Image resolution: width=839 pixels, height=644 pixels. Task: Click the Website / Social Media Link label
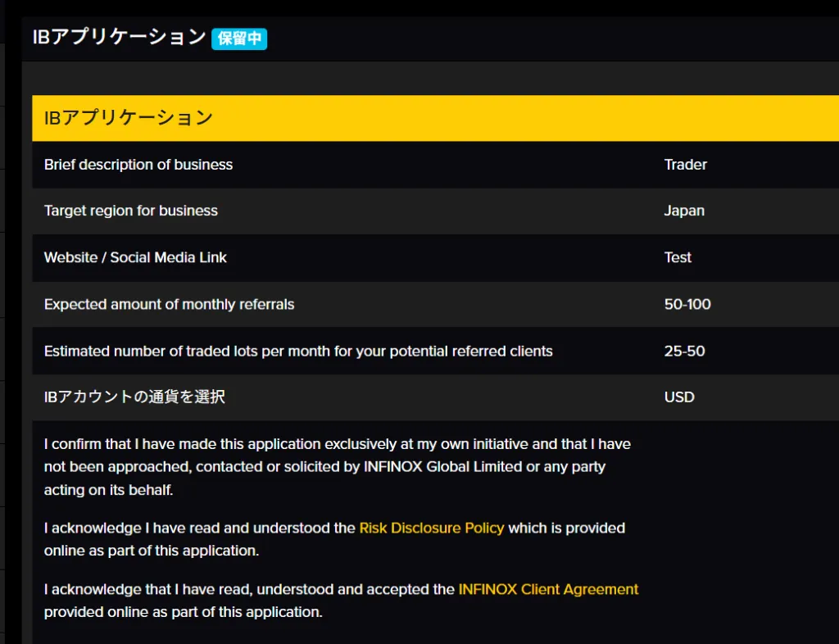[135, 257]
